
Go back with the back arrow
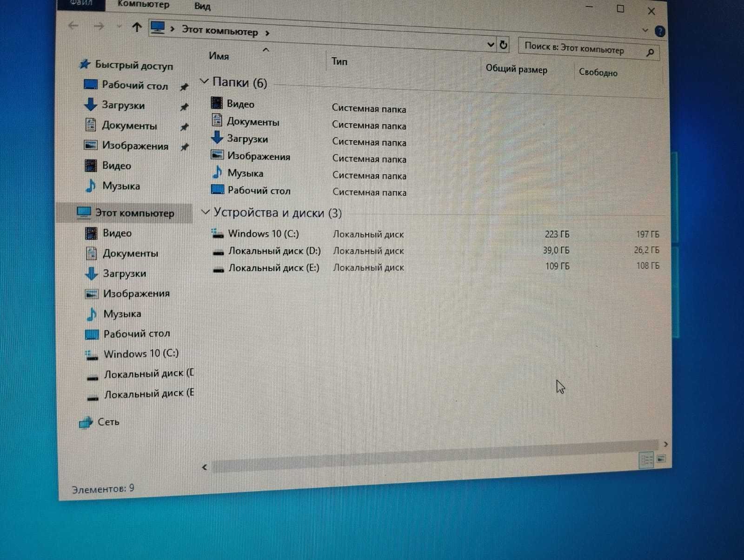73,26
